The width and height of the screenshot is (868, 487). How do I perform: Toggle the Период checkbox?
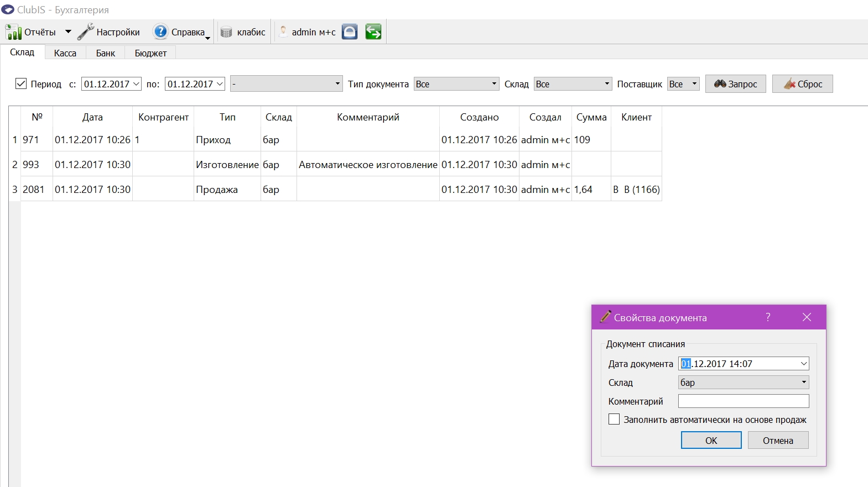[21, 83]
